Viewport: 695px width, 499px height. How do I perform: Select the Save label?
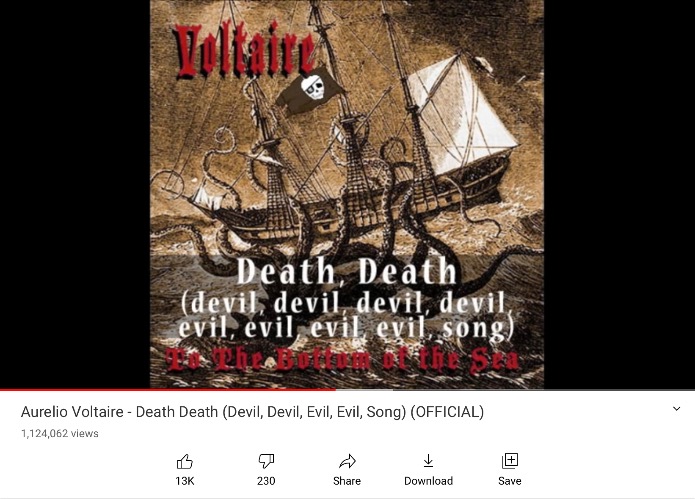pos(510,481)
